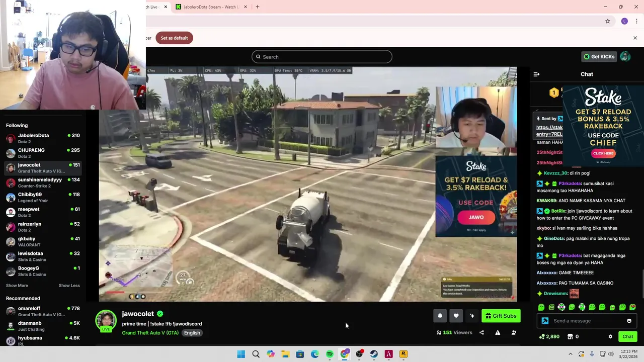The image size is (644, 362).
Task: Click the heart follow icon
Action: tap(456, 316)
